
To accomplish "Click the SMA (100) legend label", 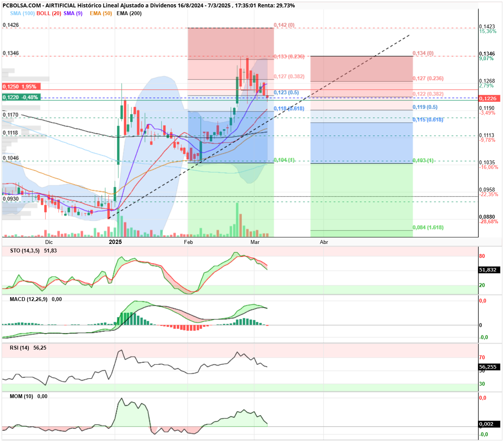I will tap(22, 13).
